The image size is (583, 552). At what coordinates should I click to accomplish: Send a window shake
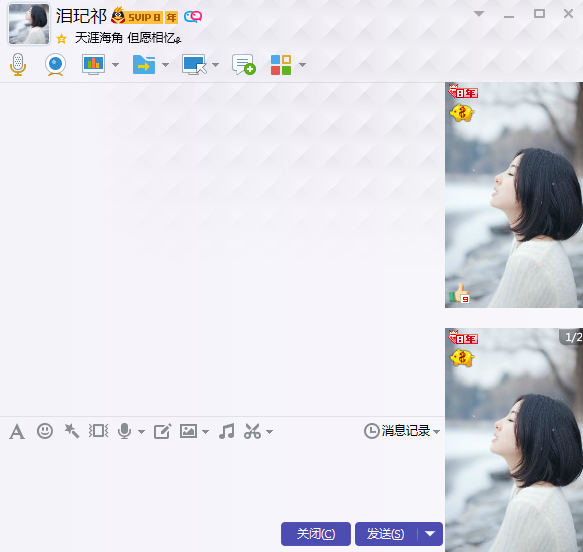98,431
